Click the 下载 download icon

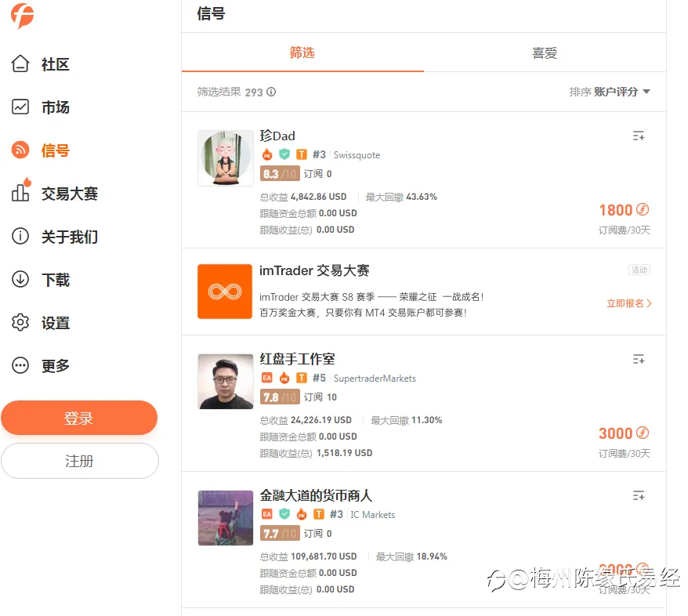(20, 279)
